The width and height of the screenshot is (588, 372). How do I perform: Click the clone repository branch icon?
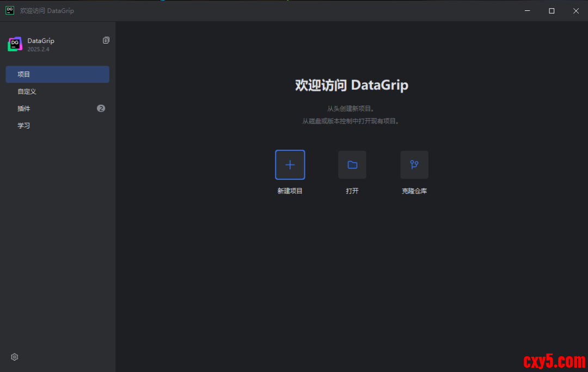click(414, 164)
